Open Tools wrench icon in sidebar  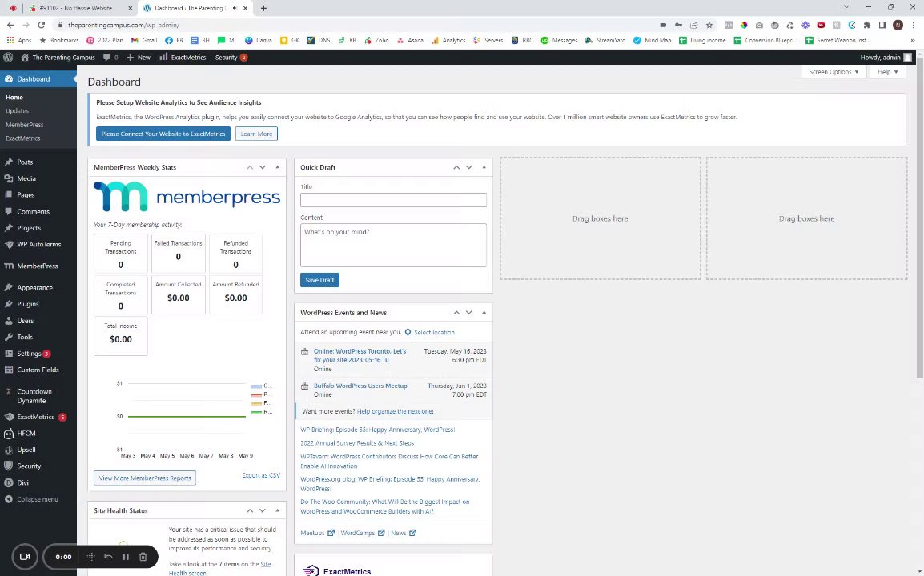8,338
